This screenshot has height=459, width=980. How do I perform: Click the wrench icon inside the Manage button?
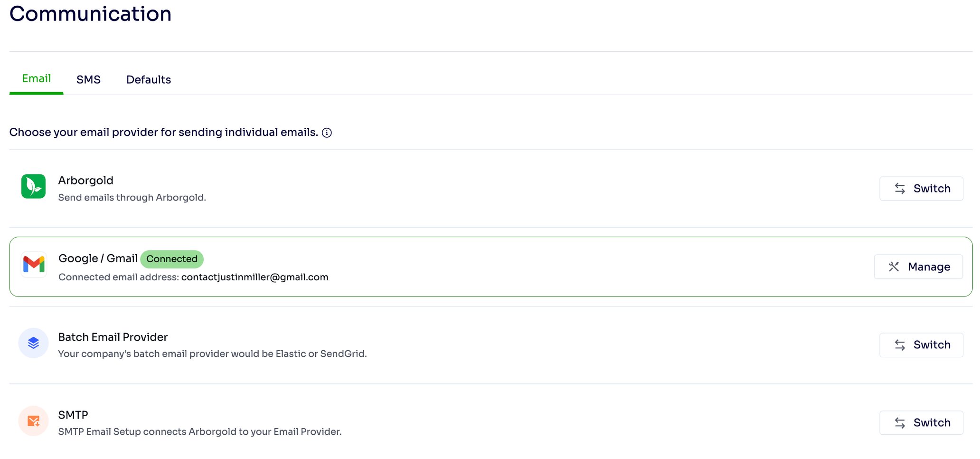(894, 267)
